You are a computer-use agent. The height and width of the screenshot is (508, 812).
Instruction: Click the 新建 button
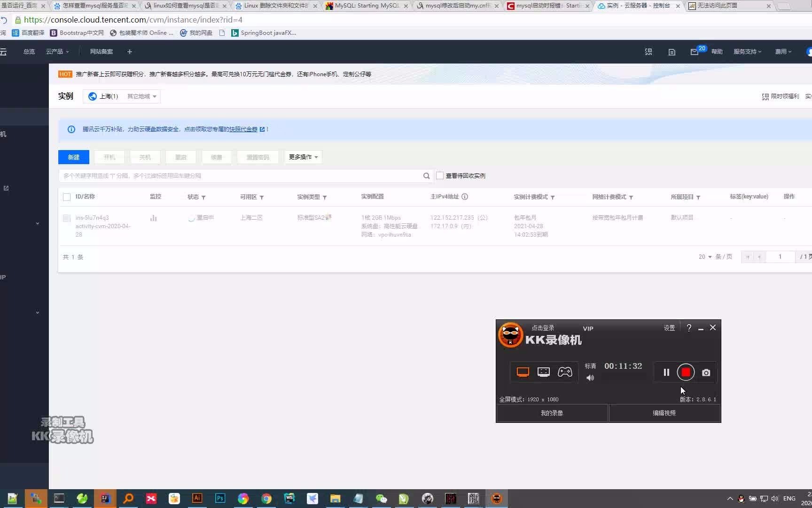point(74,157)
